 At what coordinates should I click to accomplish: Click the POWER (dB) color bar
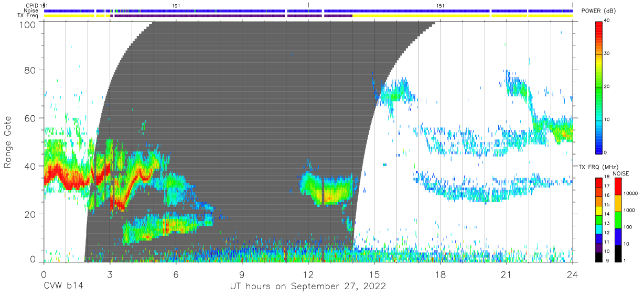(x=599, y=87)
